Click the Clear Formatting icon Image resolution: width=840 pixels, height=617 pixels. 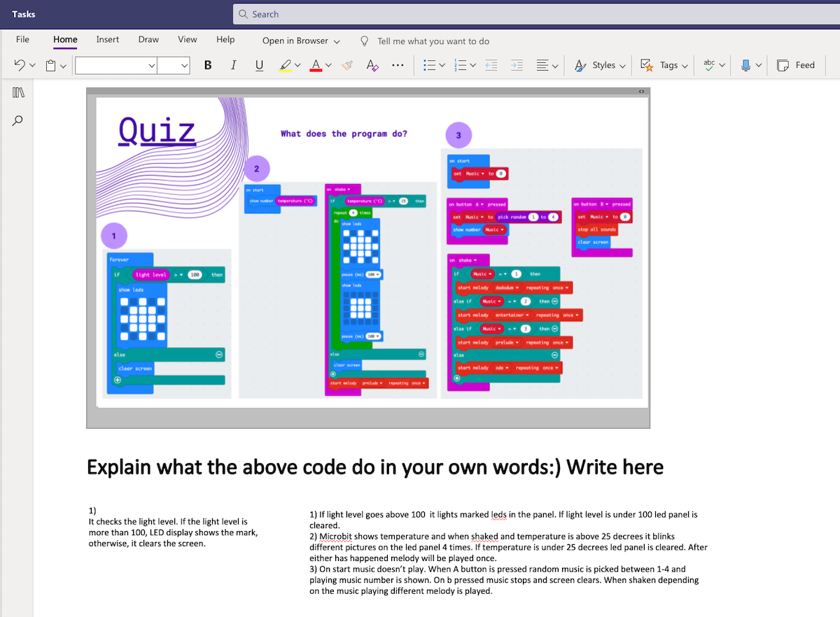372,65
